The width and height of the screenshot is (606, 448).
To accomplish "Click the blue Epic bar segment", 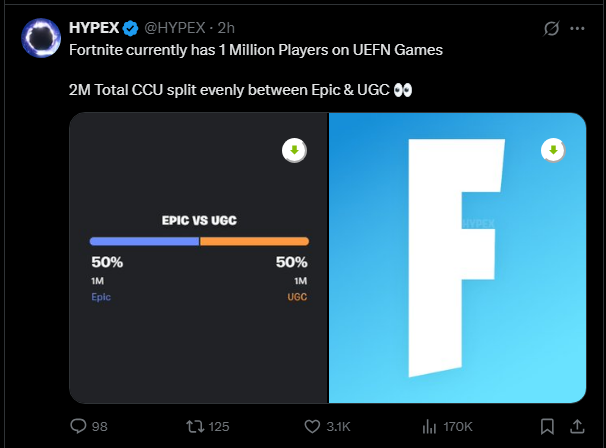I will (x=144, y=241).
